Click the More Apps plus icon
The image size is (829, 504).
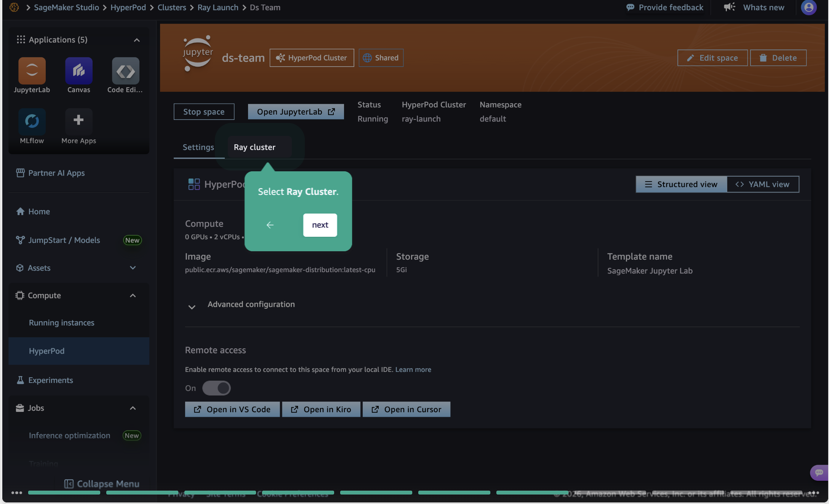[x=79, y=120]
